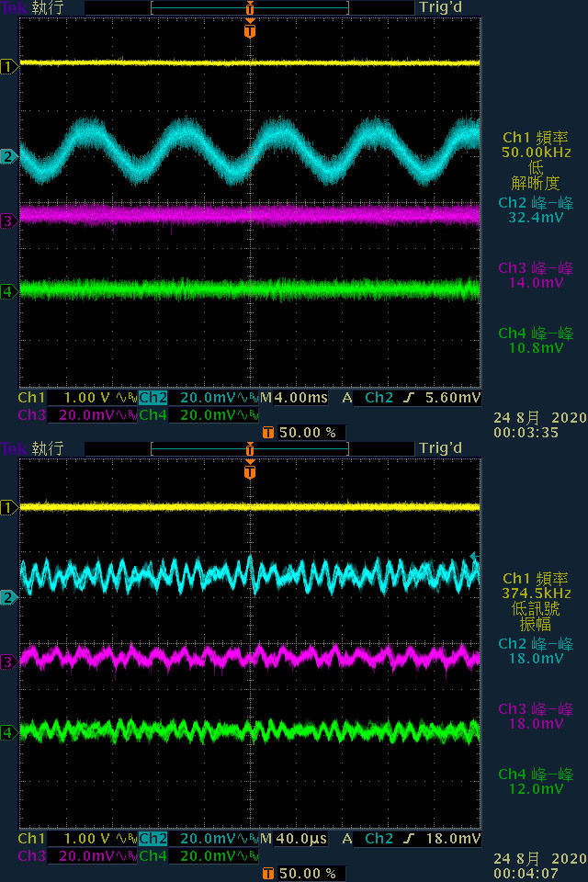
Task: Click rising edge trigger icon before 18.0mV trigger level
Action: point(409,839)
